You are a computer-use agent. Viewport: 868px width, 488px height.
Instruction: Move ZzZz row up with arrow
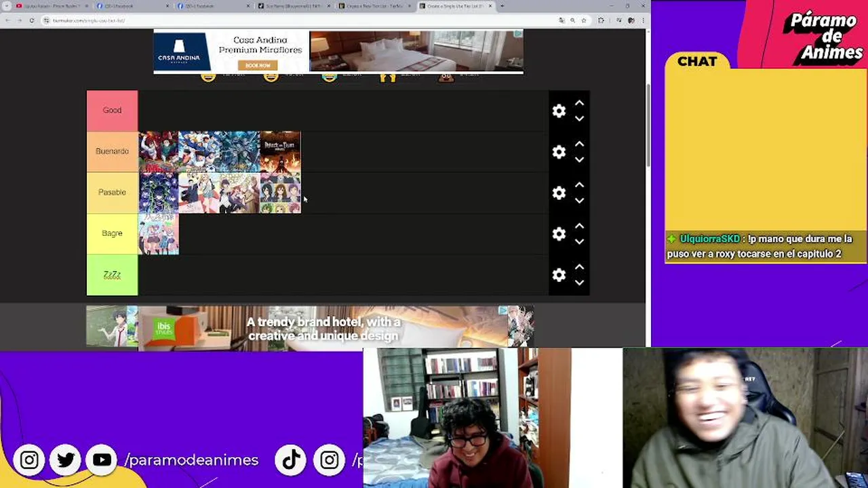click(579, 267)
